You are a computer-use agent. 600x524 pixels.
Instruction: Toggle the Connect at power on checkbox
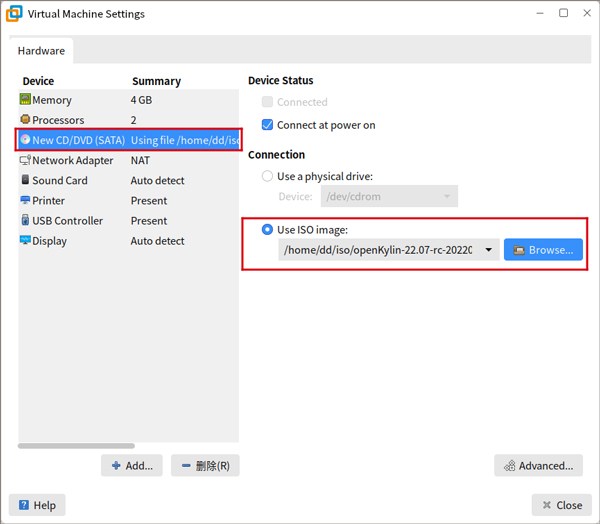pyautogui.click(x=267, y=125)
